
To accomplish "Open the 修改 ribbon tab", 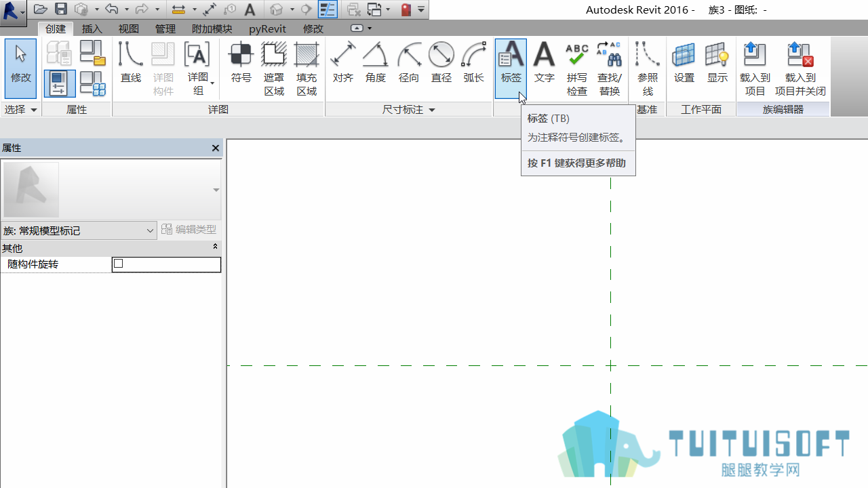I will pos(313,28).
